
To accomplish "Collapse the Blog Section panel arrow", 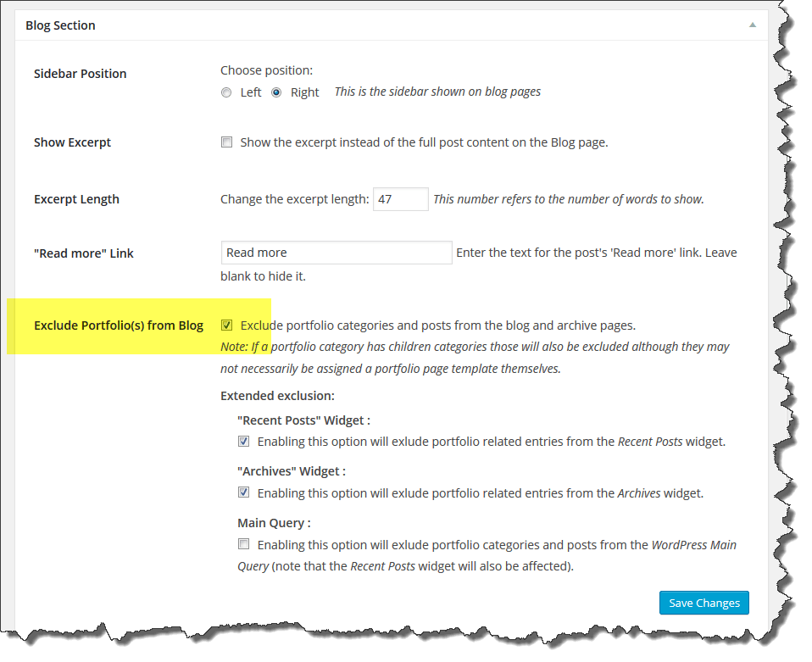I will click(752, 25).
